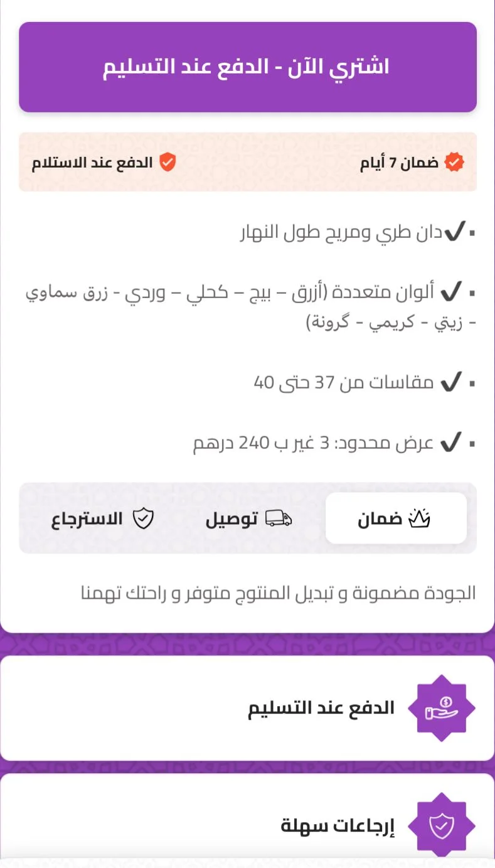Click the ضمان 7 أيام label
The width and height of the screenshot is (495, 868).
(x=399, y=163)
